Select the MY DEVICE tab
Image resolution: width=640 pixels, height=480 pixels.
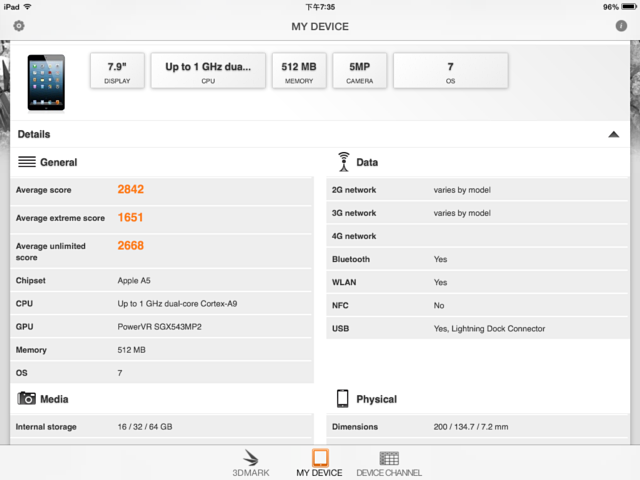[x=320, y=463]
